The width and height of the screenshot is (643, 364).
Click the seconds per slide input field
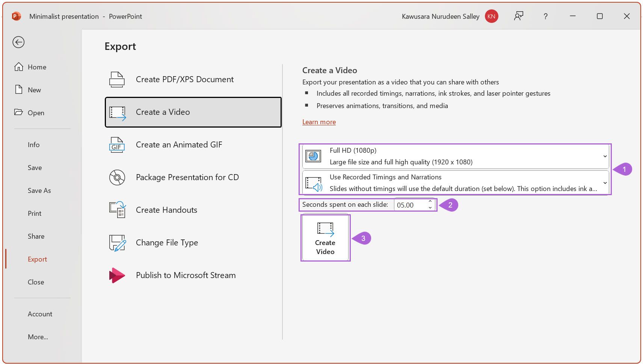[x=410, y=205]
